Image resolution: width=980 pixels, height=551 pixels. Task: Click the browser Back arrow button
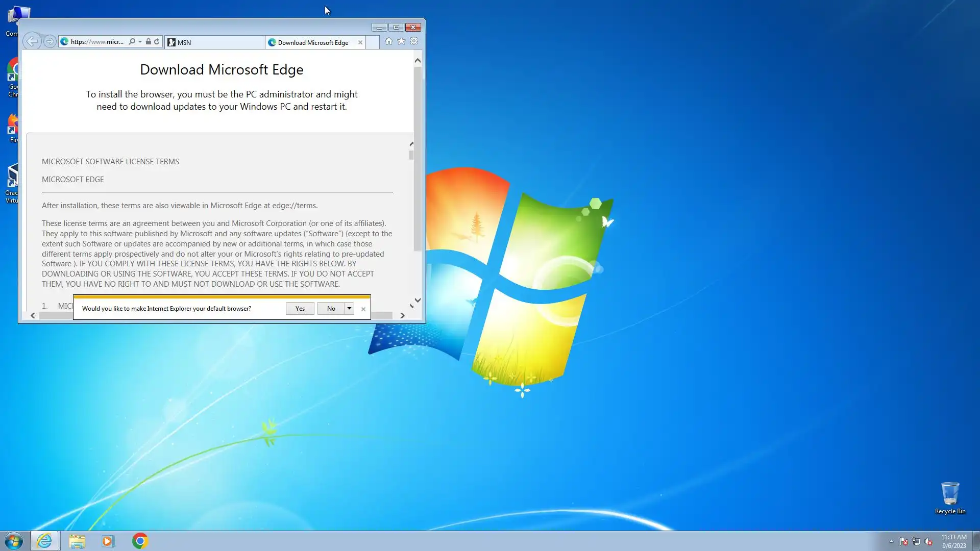click(32, 41)
